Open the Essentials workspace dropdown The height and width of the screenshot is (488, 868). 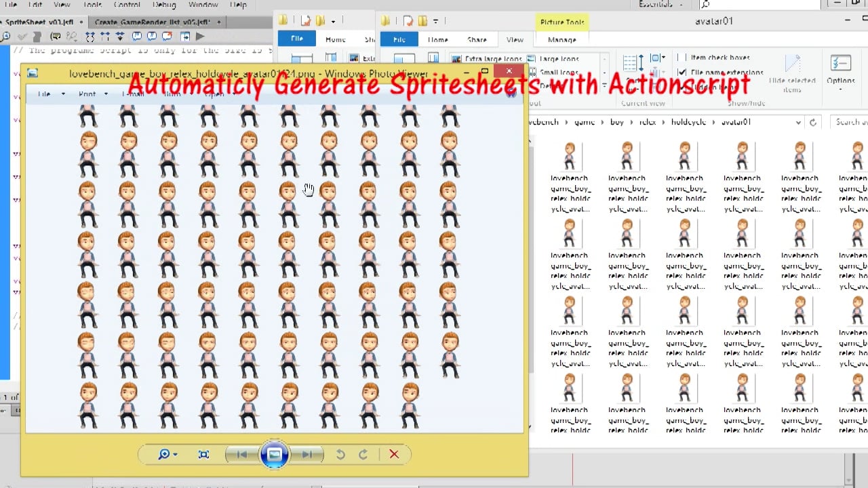tap(663, 5)
